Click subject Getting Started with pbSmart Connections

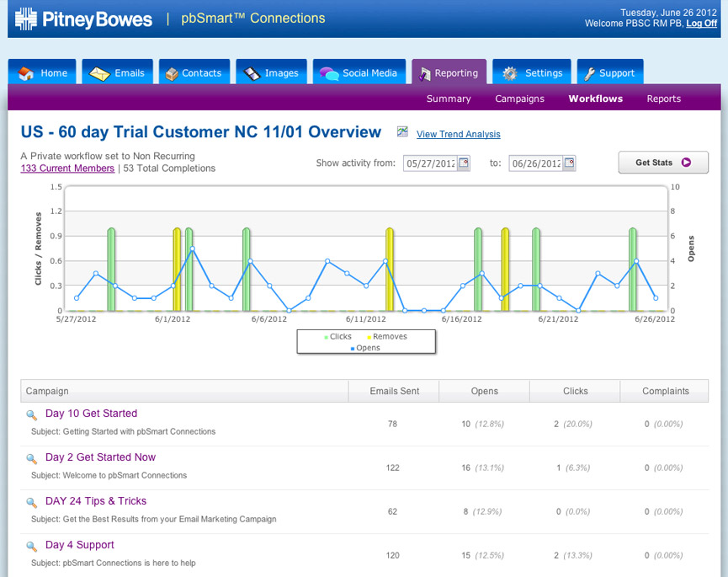coord(123,431)
